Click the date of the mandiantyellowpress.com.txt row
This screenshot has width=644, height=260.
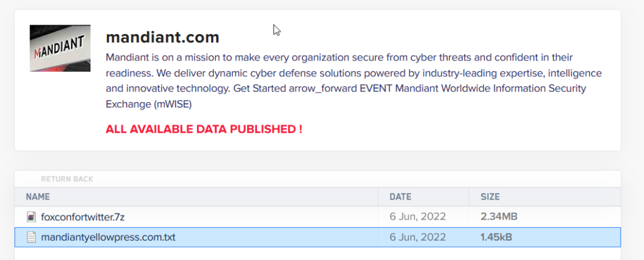tap(418, 237)
